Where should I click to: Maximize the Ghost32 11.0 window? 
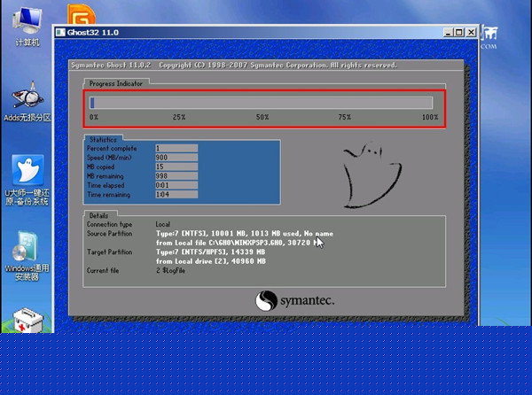pos(459,32)
